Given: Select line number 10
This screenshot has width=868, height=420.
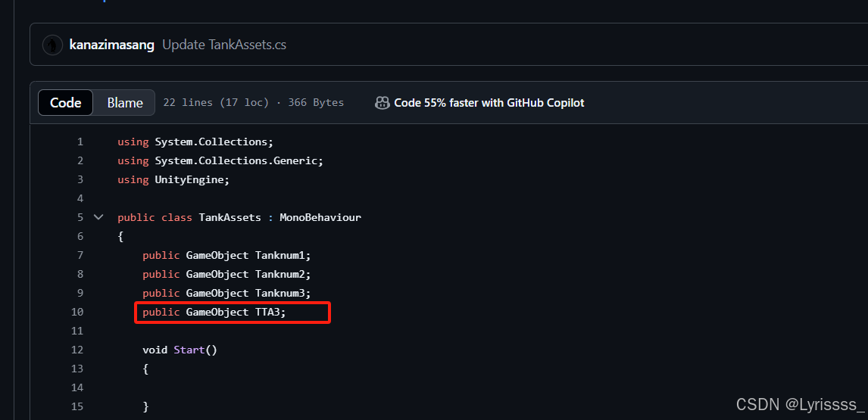Looking at the screenshot, I should point(77,312).
